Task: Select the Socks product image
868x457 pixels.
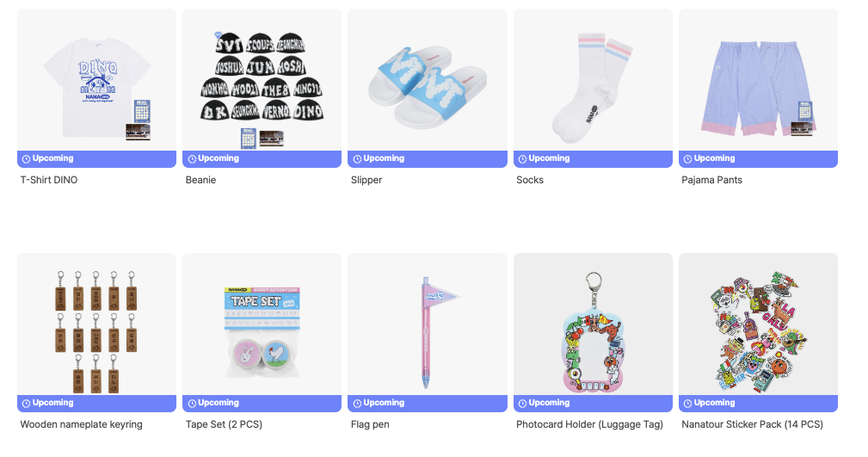Action: click(x=593, y=80)
